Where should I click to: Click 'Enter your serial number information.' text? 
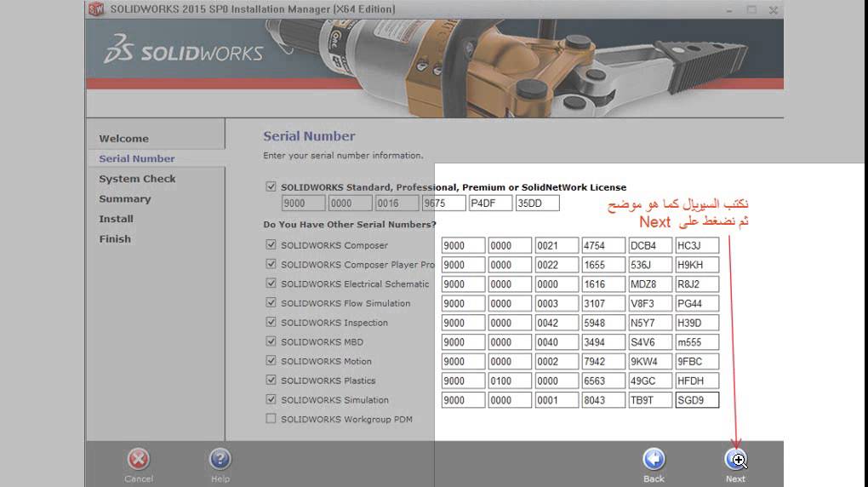click(x=343, y=156)
